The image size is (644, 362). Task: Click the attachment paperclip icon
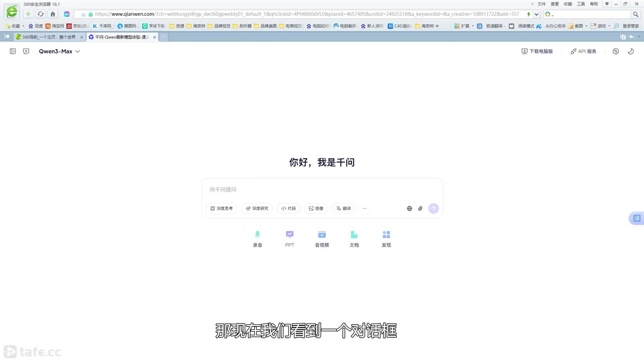(x=420, y=208)
